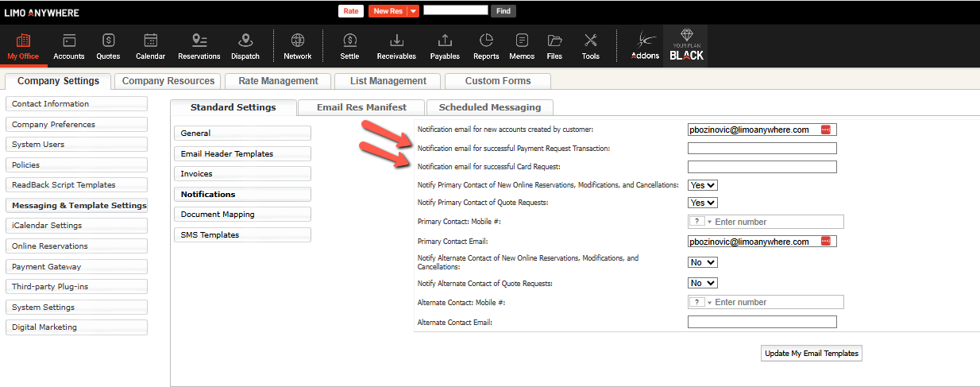Open System Users

[76, 145]
